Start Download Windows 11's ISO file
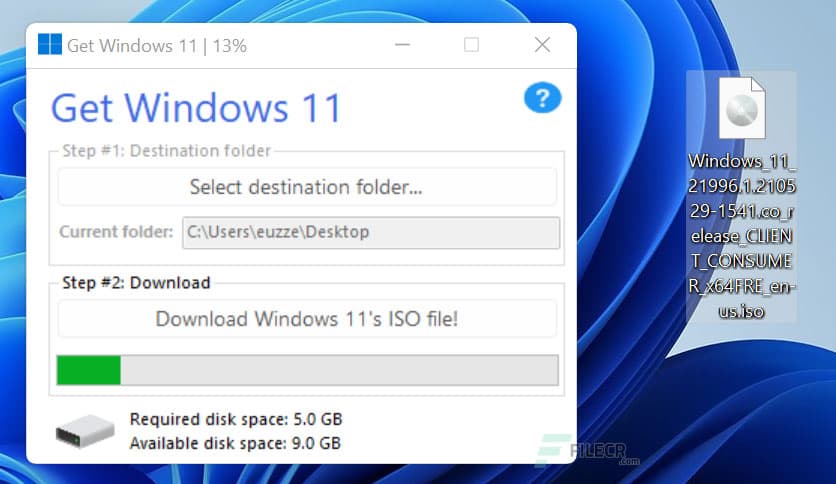836x484 pixels. pos(307,319)
